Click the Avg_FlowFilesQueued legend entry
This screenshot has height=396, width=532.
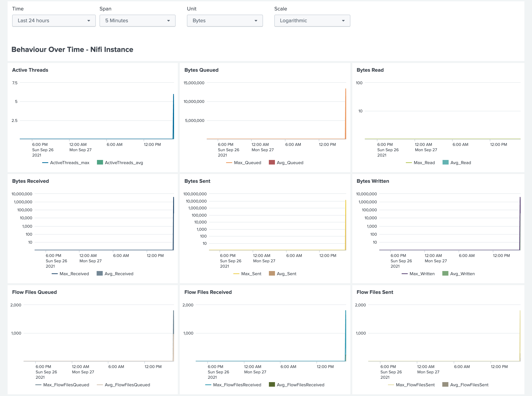pos(123,385)
